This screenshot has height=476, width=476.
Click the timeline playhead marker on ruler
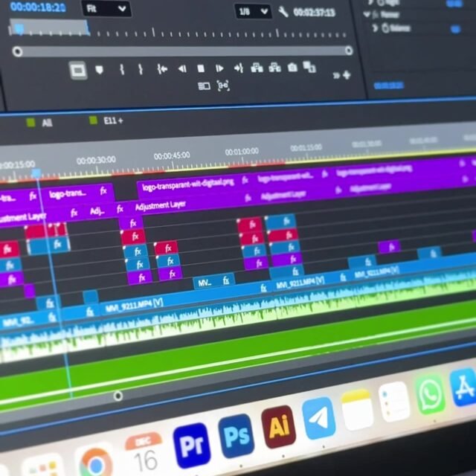coord(36,173)
